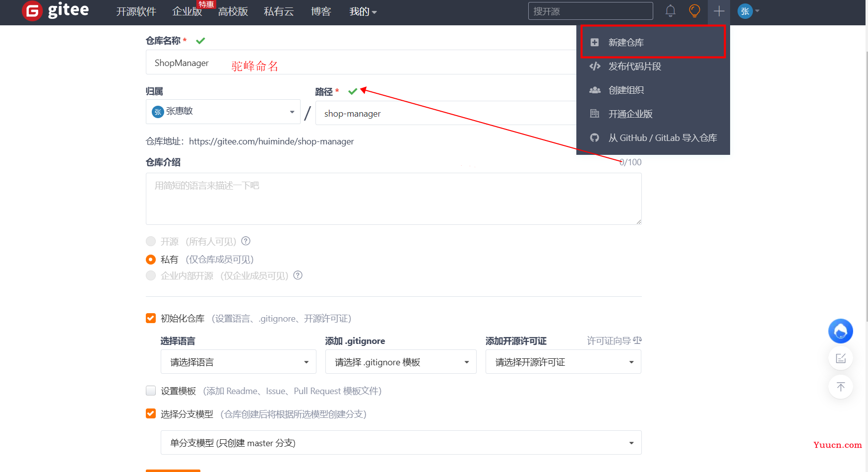This screenshot has width=868, height=472.
Task: Click the help icon beside 开源 option
Action: pyautogui.click(x=246, y=241)
